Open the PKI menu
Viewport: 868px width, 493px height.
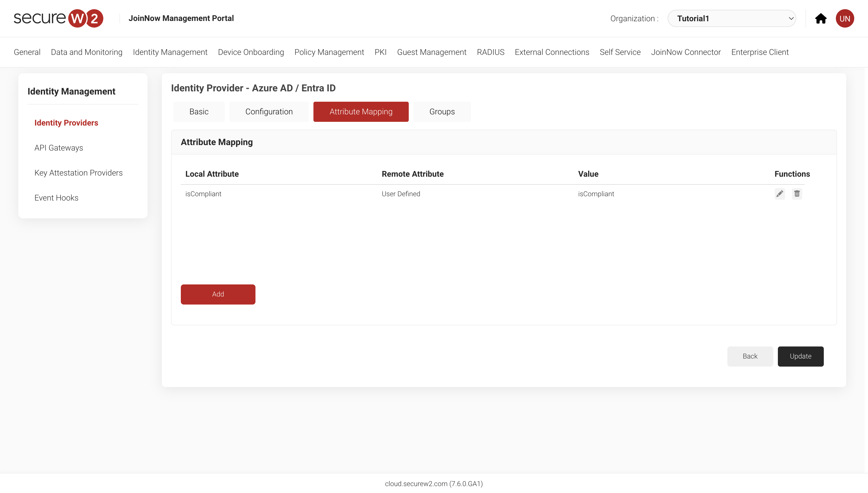pyautogui.click(x=380, y=52)
